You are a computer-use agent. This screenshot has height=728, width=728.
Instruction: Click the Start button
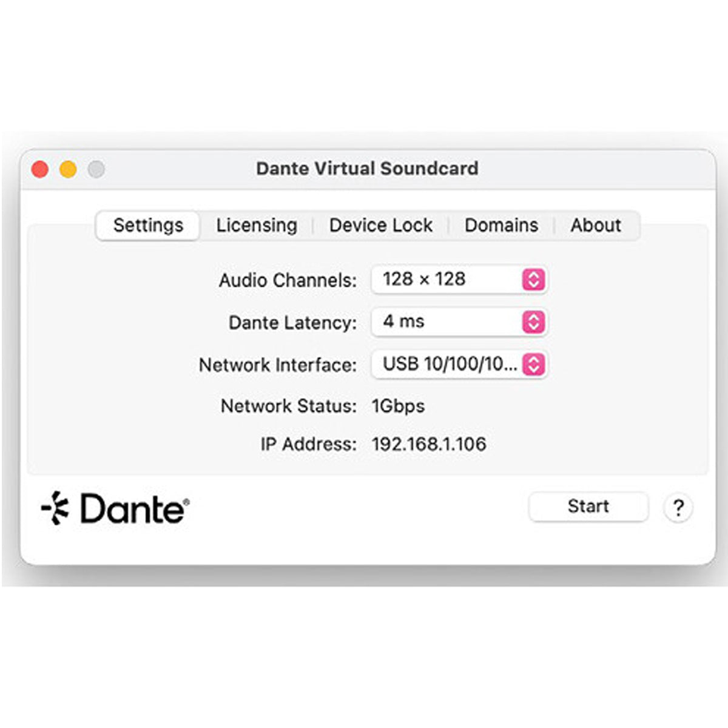click(x=588, y=507)
